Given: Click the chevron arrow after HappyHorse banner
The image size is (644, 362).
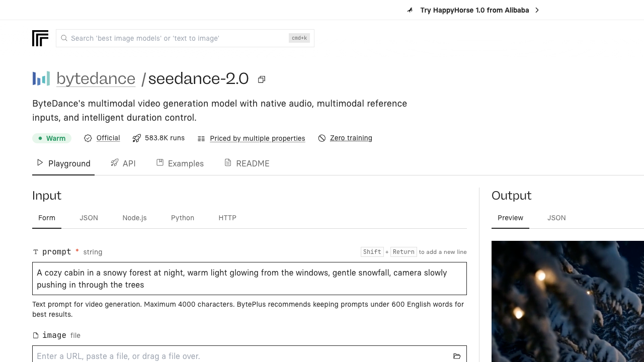Looking at the screenshot, I should (537, 10).
